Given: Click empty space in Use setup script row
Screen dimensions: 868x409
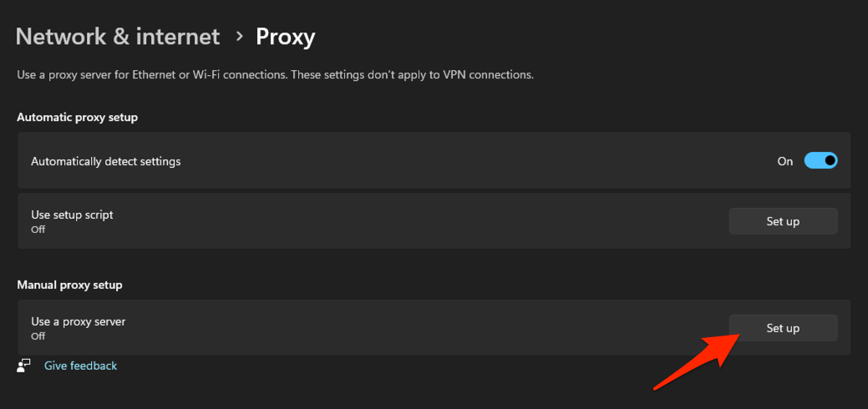Looking at the screenshot, I should (x=418, y=221).
